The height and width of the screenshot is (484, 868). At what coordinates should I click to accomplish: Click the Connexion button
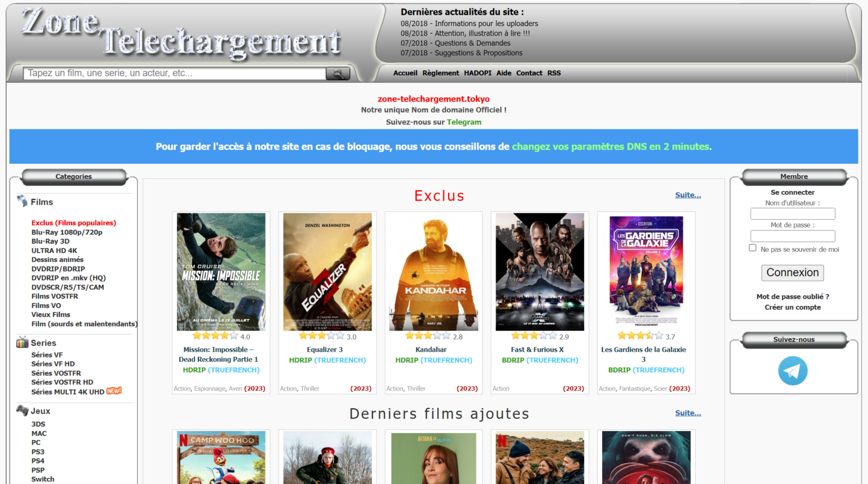click(x=793, y=273)
